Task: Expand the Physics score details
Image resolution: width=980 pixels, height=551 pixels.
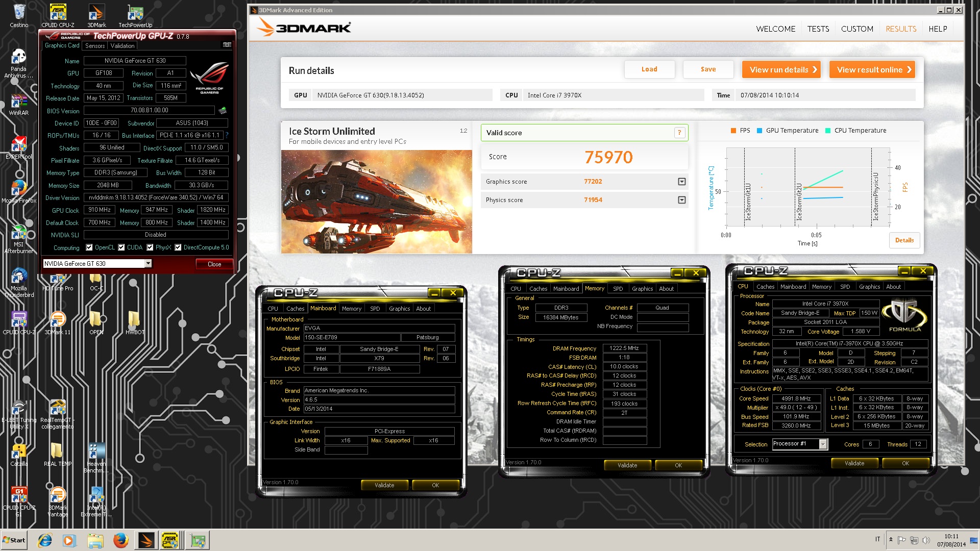Action: click(x=681, y=200)
